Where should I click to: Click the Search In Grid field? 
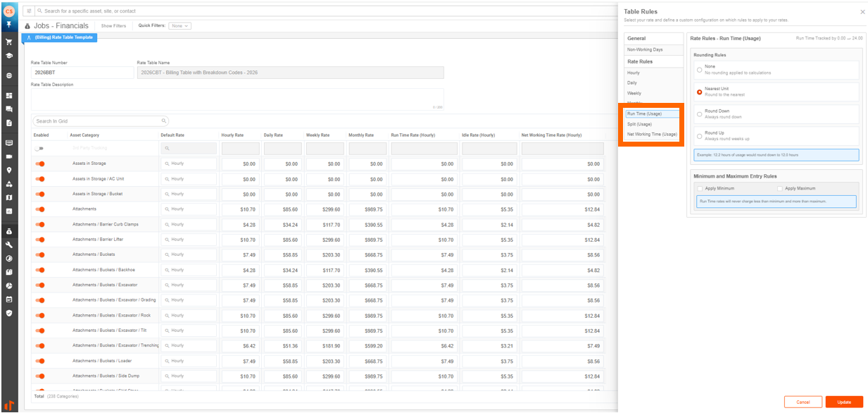[x=101, y=121]
